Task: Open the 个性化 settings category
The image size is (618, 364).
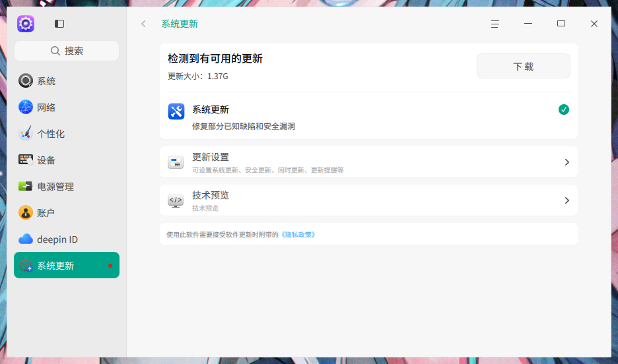Action: 67,133
